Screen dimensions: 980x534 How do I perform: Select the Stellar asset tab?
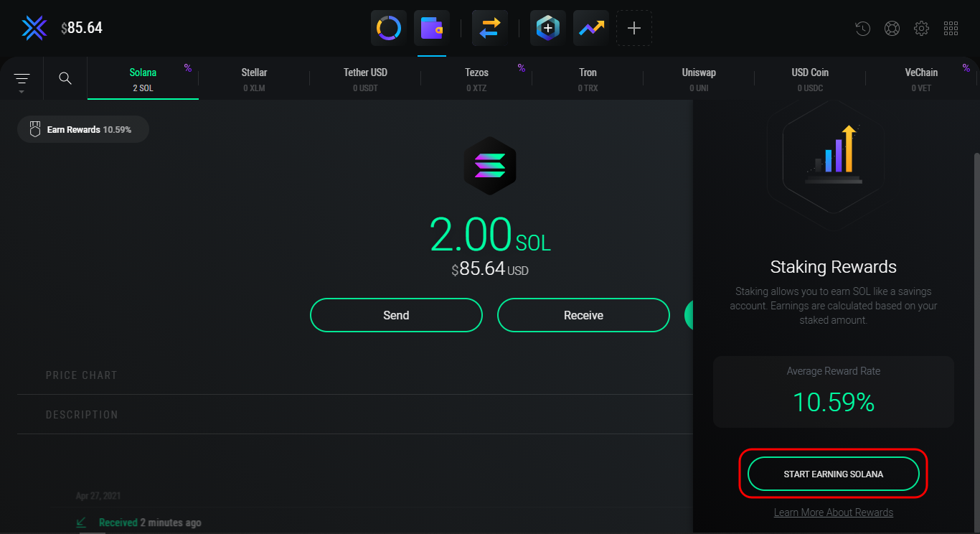[x=254, y=79]
